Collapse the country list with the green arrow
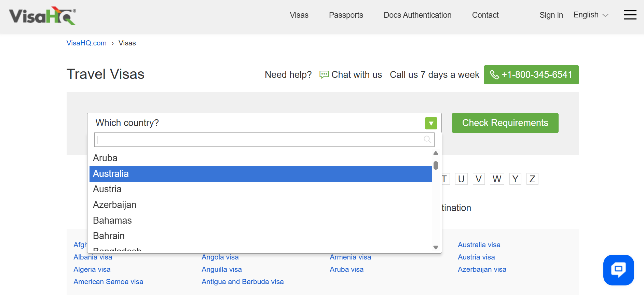Image resolution: width=644 pixels, height=295 pixels. 431,123
